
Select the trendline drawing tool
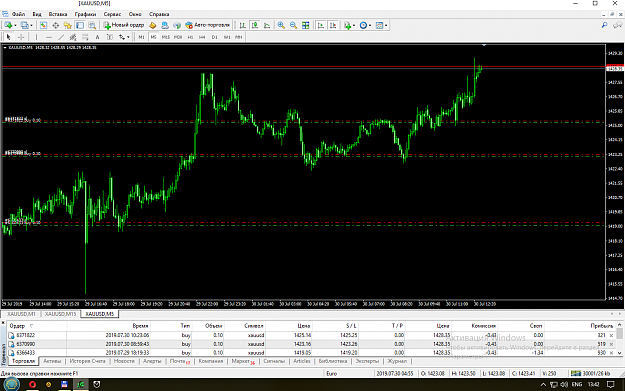pos(61,37)
